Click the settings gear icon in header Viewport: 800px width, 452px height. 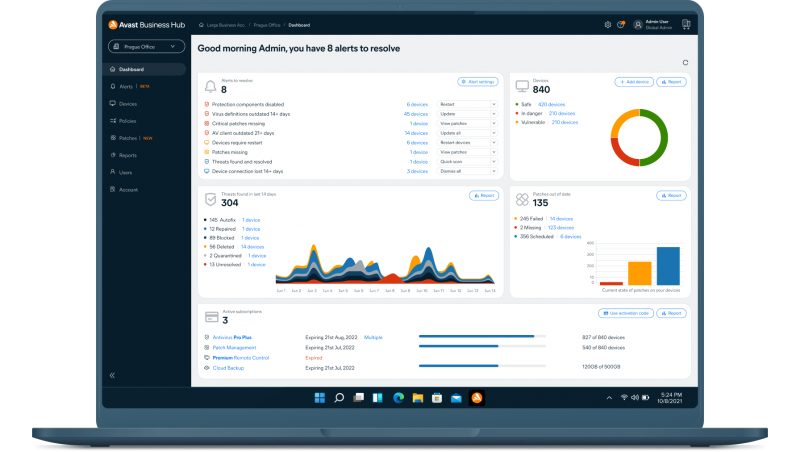pos(608,24)
